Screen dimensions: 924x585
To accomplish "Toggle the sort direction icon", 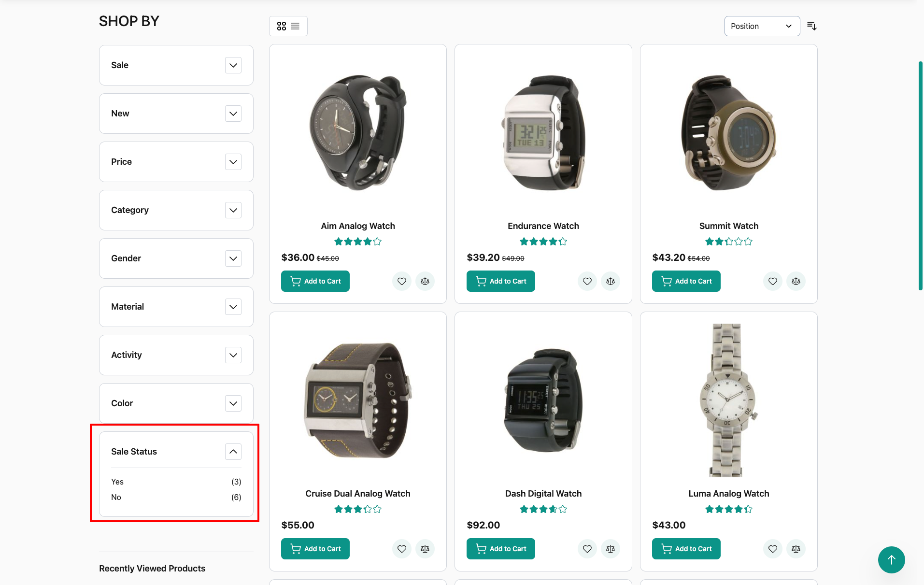I will pos(811,26).
